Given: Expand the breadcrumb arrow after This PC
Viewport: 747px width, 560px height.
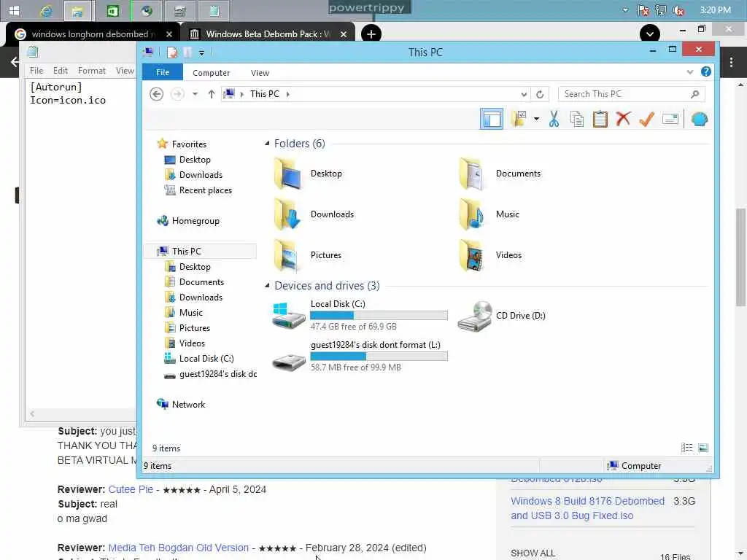Looking at the screenshot, I should [287, 94].
